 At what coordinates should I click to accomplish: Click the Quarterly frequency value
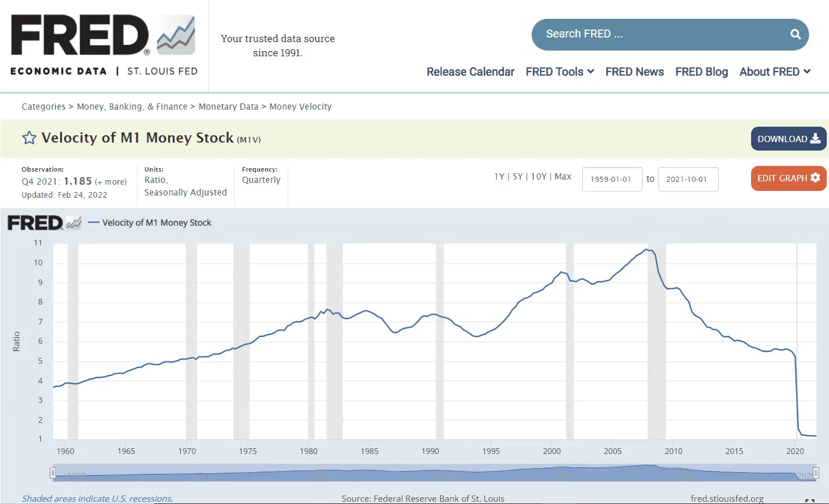tap(261, 180)
